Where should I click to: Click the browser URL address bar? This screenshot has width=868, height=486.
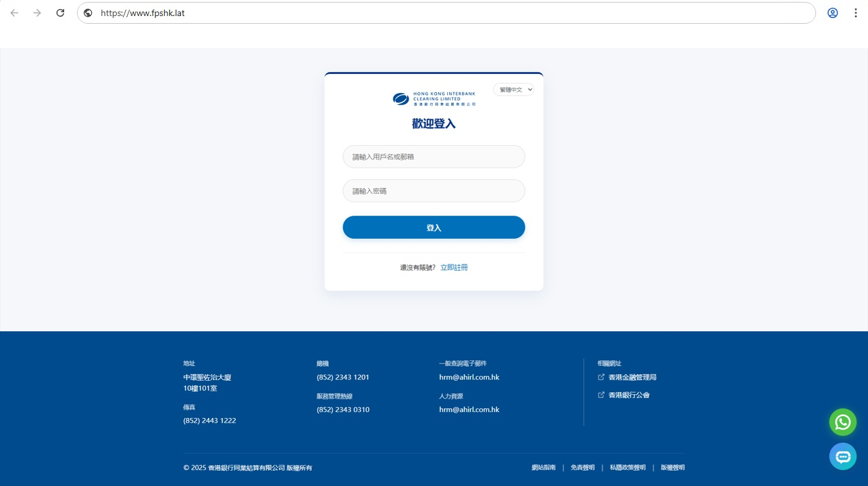(x=449, y=13)
